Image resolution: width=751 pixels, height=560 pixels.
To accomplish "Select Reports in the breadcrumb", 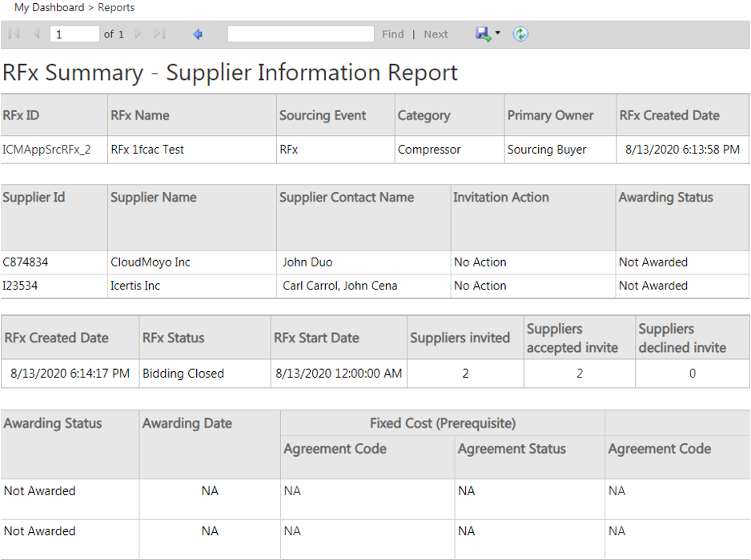I will 116,7.
